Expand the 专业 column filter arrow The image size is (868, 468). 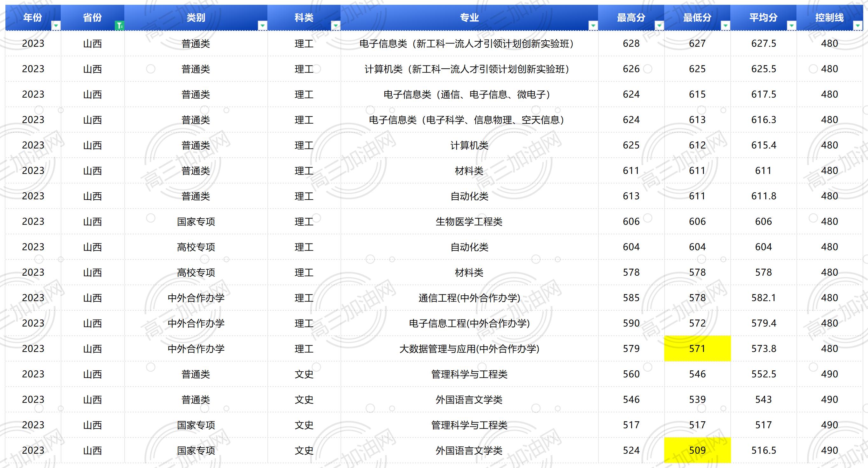coord(593,26)
